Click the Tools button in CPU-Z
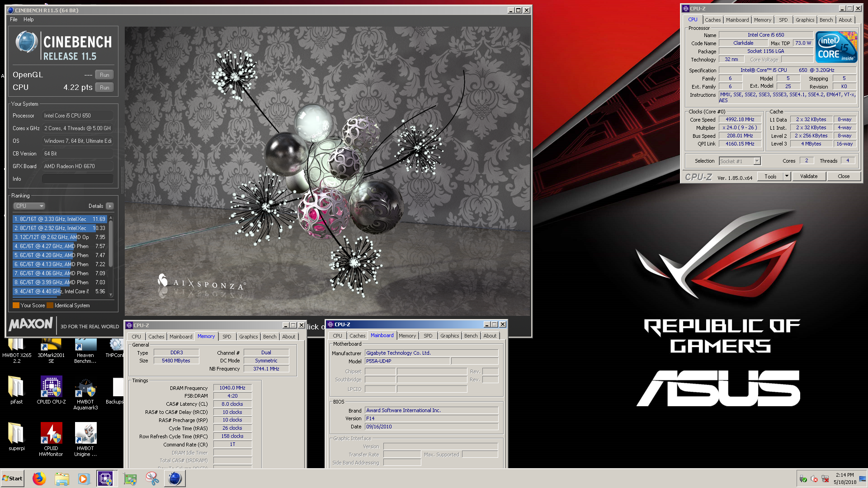868x488 pixels. click(x=770, y=176)
